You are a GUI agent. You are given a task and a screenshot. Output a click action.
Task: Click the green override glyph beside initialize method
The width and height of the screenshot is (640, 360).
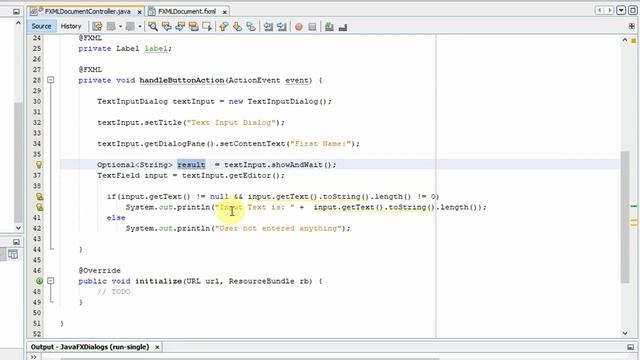(x=39, y=281)
